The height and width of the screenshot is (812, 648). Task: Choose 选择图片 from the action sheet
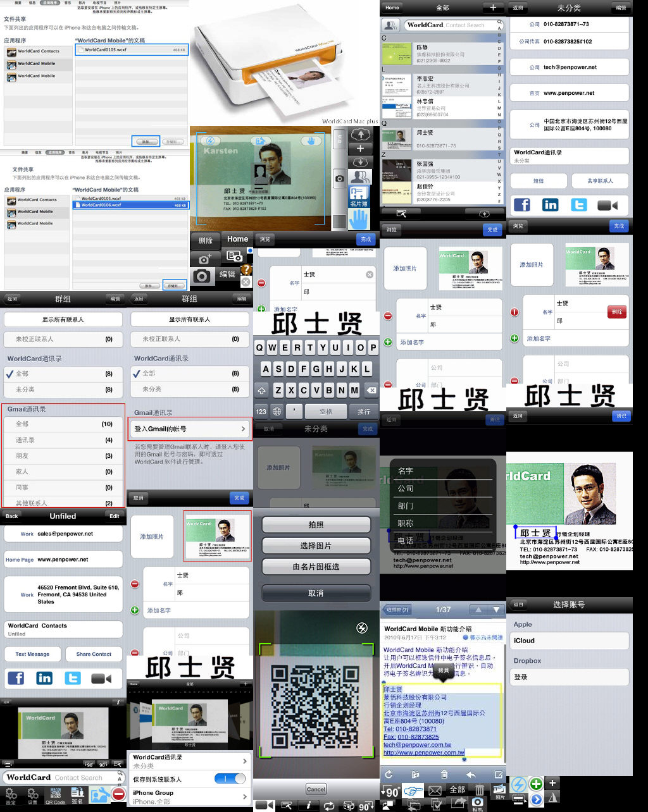pos(316,546)
